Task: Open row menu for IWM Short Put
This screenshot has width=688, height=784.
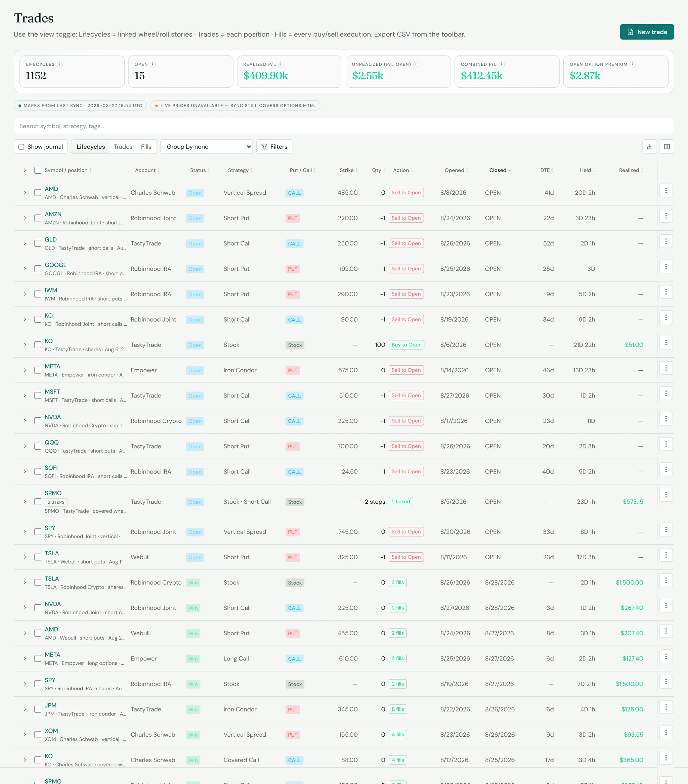Action: pyautogui.click(x=666, y=291)
